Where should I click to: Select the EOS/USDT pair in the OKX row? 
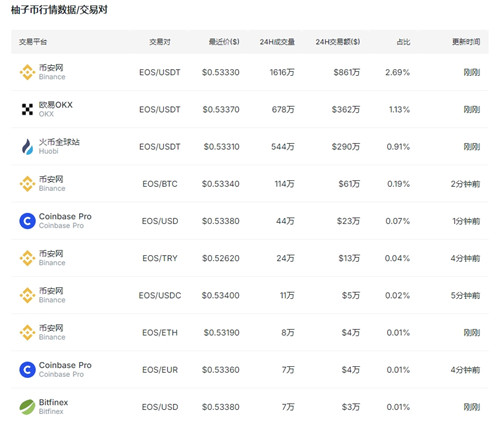pos(160,109)
